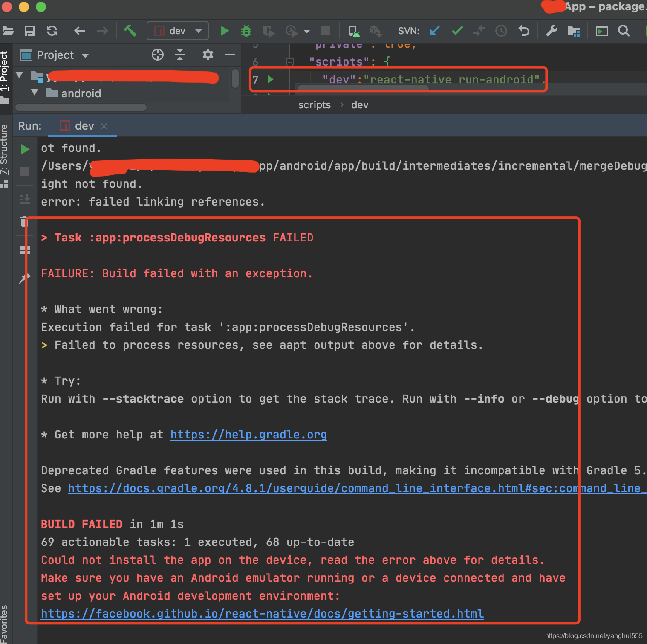Open the dev run configuration dropdown
The width and height of the screenshot is (647, 644).
[x=178, y=31]
